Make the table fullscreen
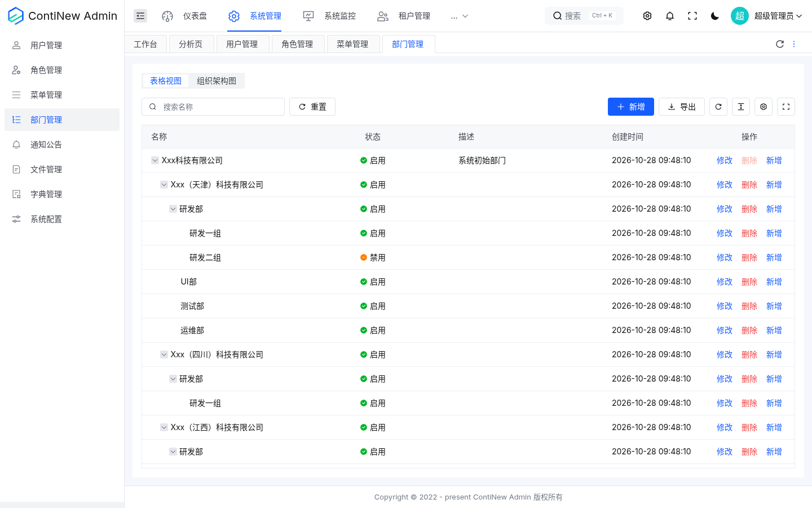Image resolution: width=812 pixels, height=508 pixels. [x=786, y=107]
